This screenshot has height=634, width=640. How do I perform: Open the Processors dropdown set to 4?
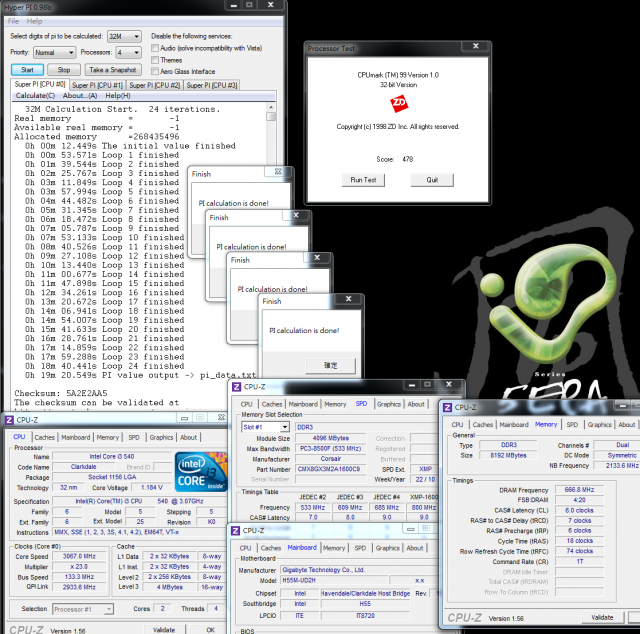click(x=128, y=53)
